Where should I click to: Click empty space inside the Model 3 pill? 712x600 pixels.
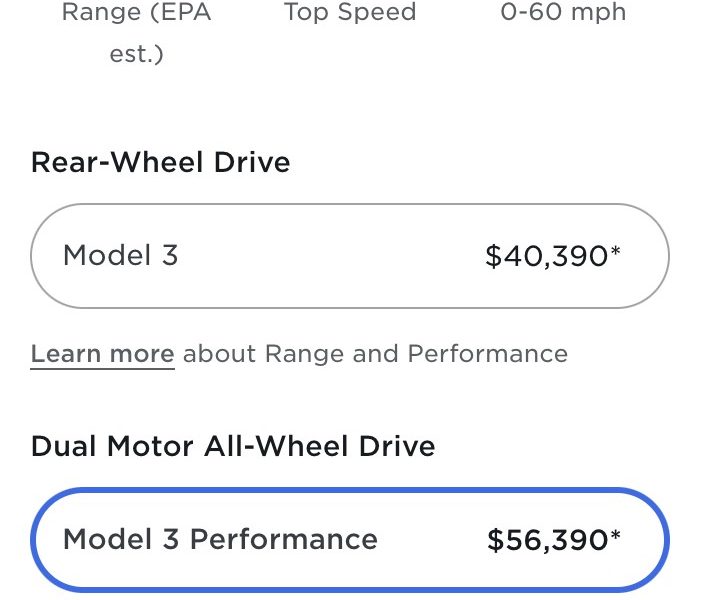[x=331, y=256]
